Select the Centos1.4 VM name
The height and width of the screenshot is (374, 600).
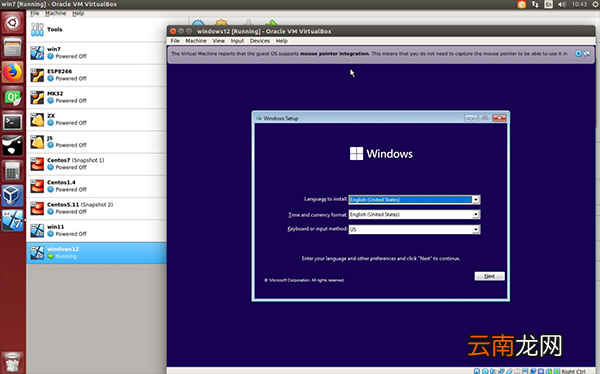(x=61, y=182)
